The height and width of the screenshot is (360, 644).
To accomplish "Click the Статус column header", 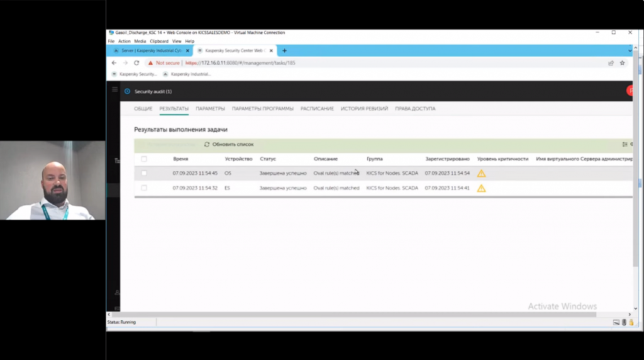I will tap(268, 159).
